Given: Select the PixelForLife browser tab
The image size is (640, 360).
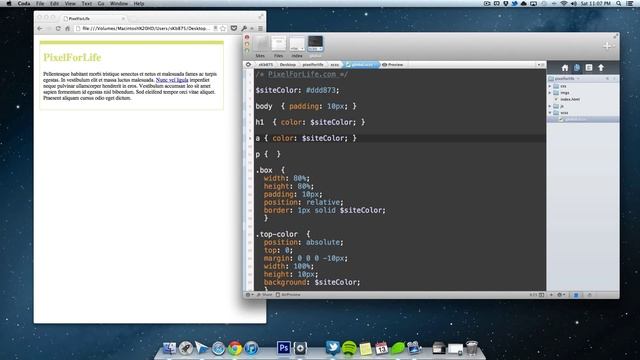Looking at the screenshot, I should pyautogui.click(x=94, y=19).
